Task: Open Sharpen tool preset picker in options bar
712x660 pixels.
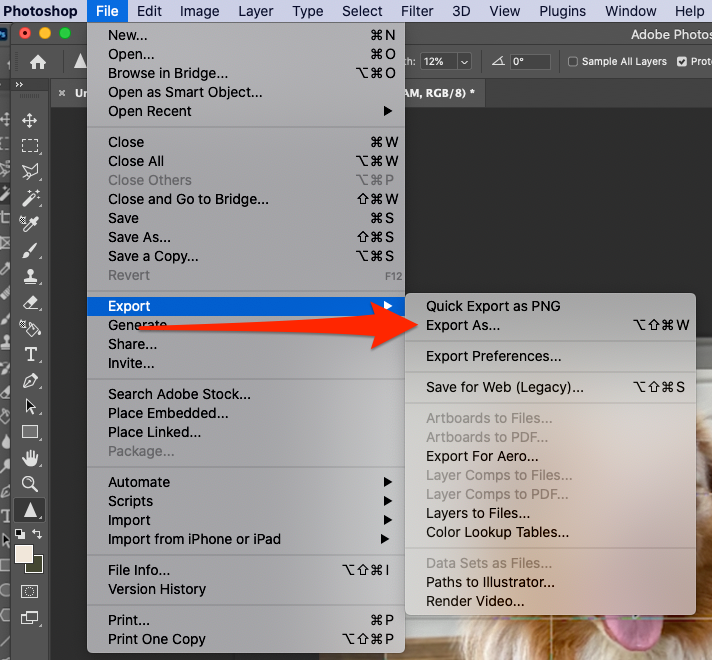Action: [80, 61]
